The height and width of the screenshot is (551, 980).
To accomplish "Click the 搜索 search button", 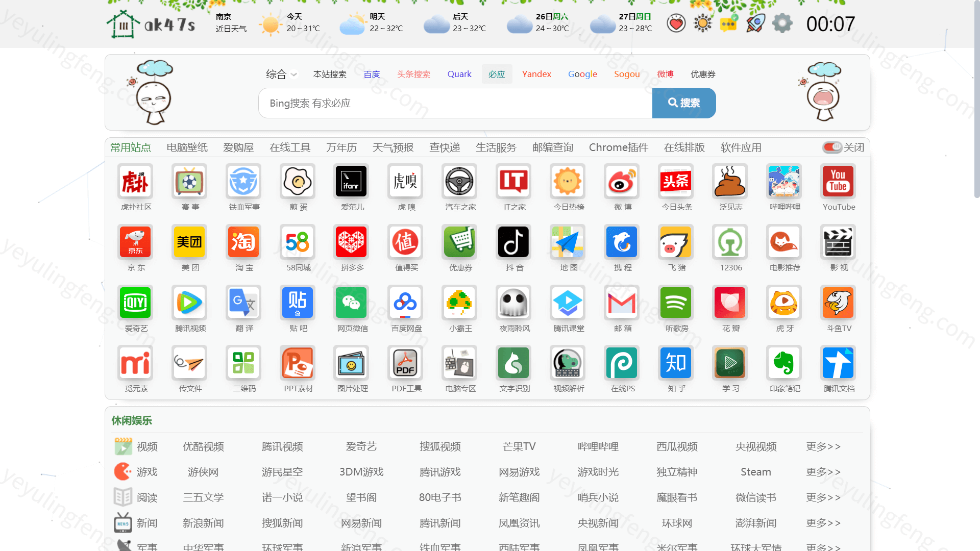I will tap(684, 103).
